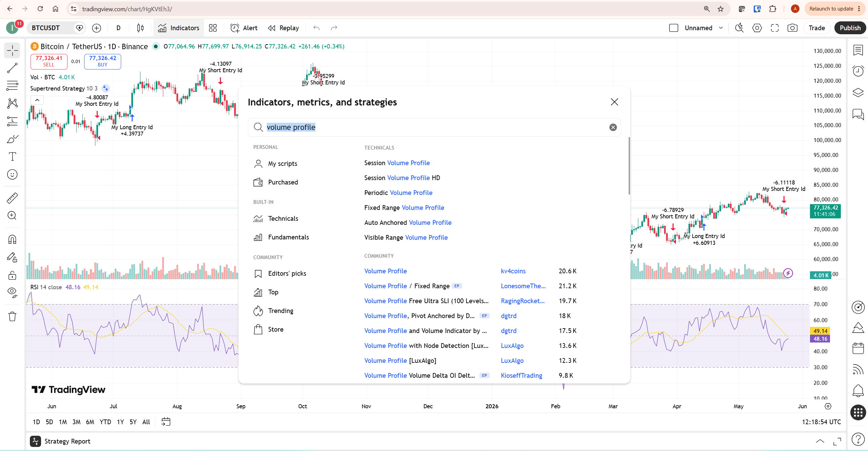The image size is (868, 451).
Task: Toggle the layout setup square
Action: coord(674,28)
